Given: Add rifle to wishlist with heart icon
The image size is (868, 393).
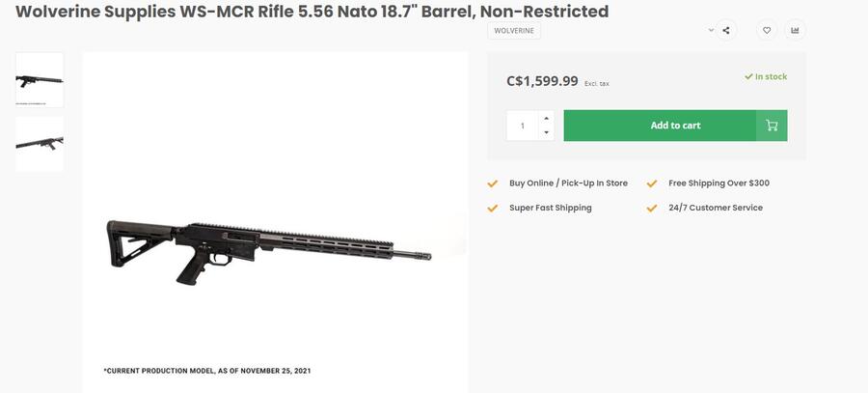Looking at the screenshot, I should click(x=767, y=30).
